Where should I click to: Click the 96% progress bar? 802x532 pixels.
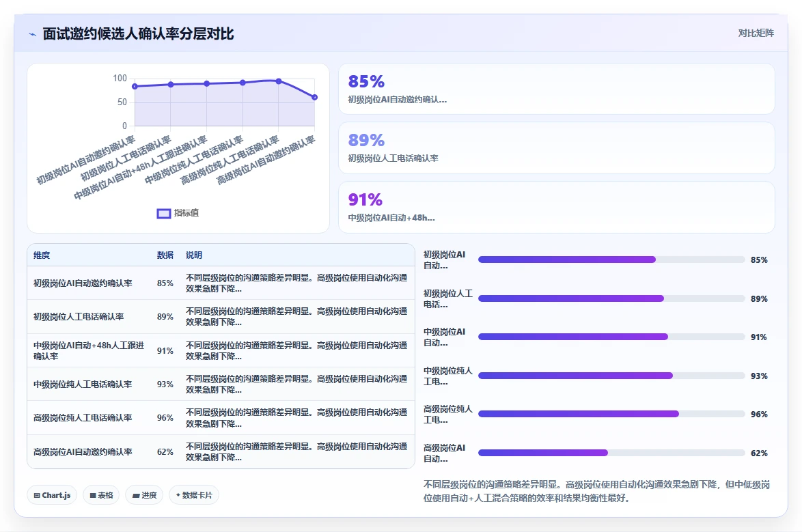tap(611, 415)
